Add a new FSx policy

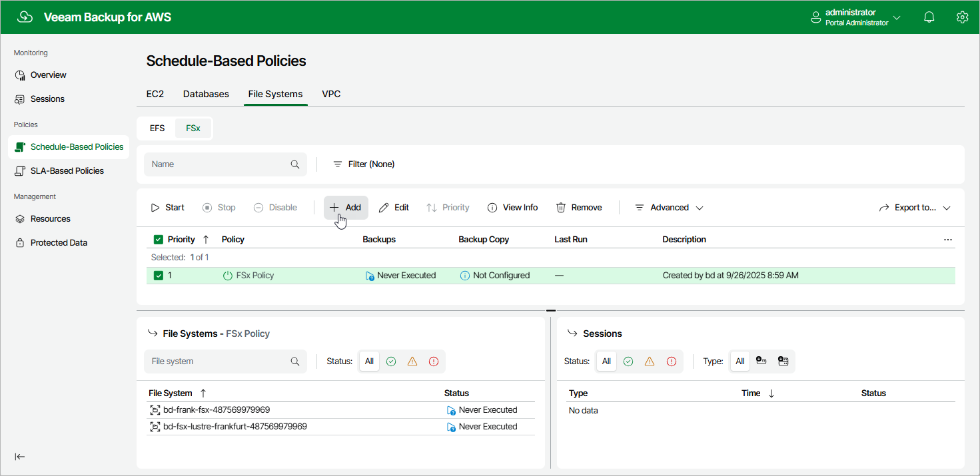tap(346, 208)
